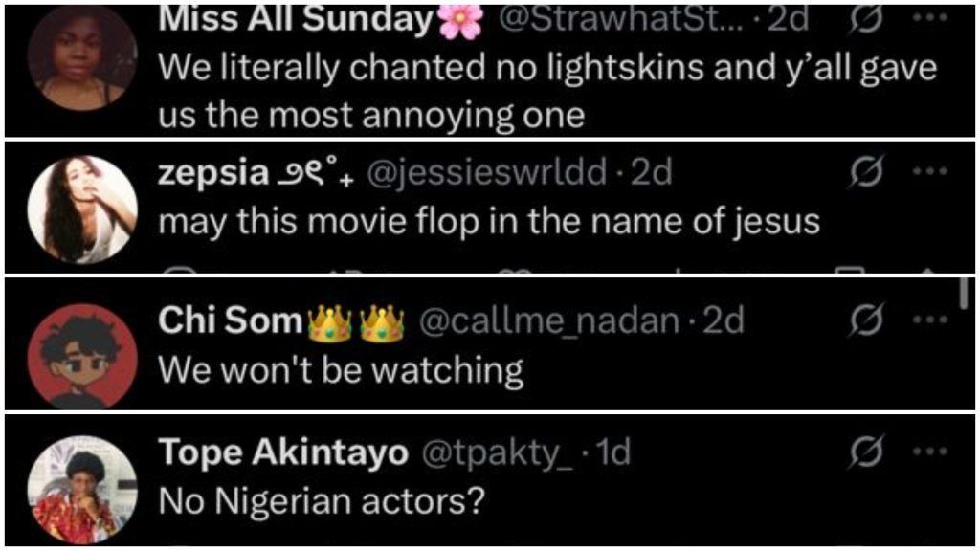Click the Tope Akintayo display name
Image resolution: width=980 pixels, height=551 pixels.
tap(282, 452)
